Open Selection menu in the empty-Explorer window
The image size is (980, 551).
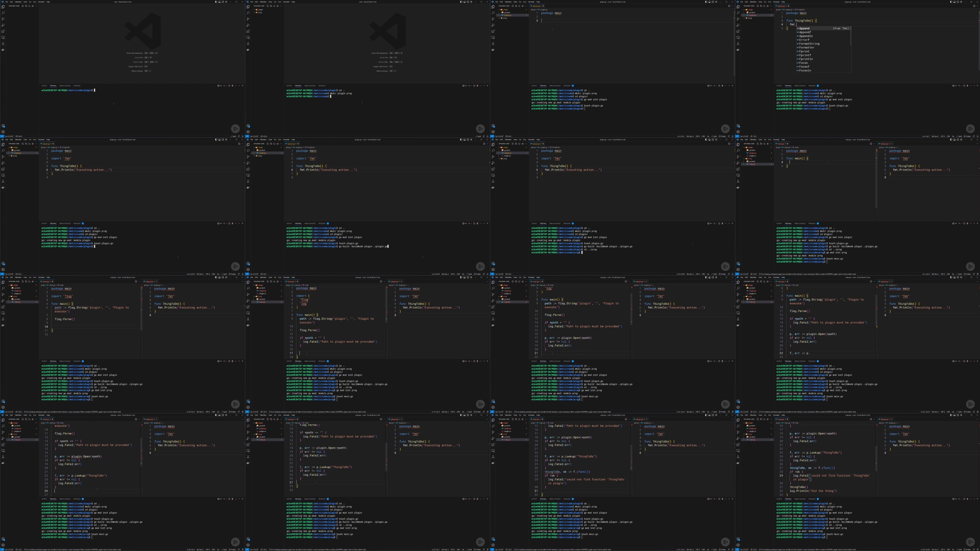[x=18, y=2]
